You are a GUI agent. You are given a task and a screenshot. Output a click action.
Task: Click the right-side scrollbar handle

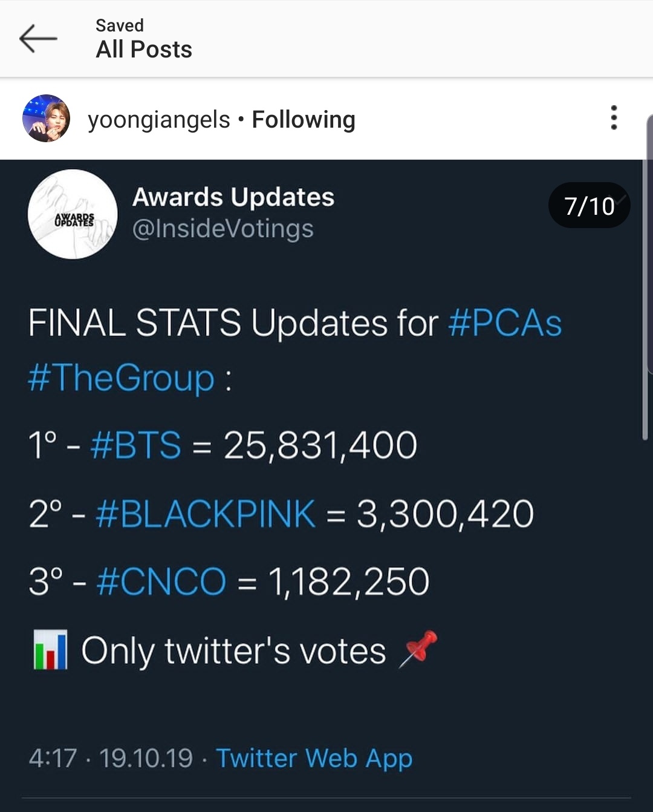pyautogui.click(x=646, y=275)
